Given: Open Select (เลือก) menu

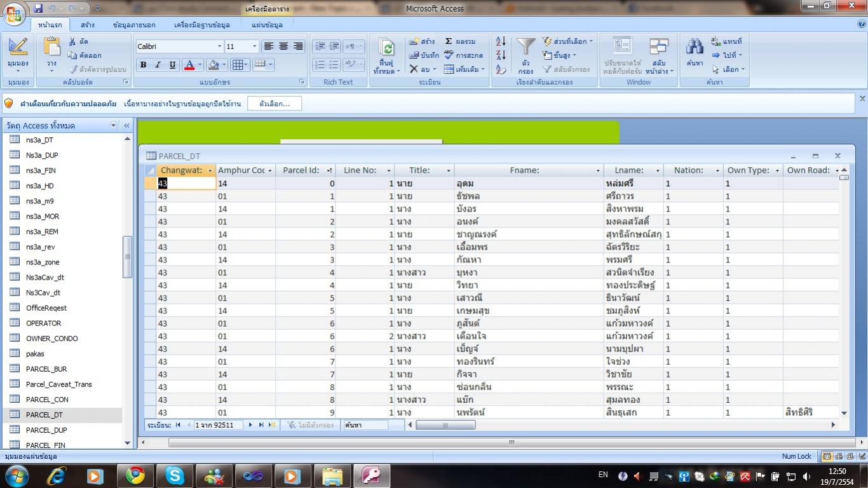Looking at the screenshot, I should click(728, 69).
